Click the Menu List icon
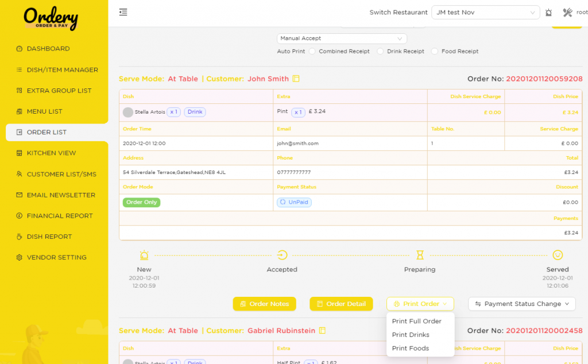 coord(19,111)
